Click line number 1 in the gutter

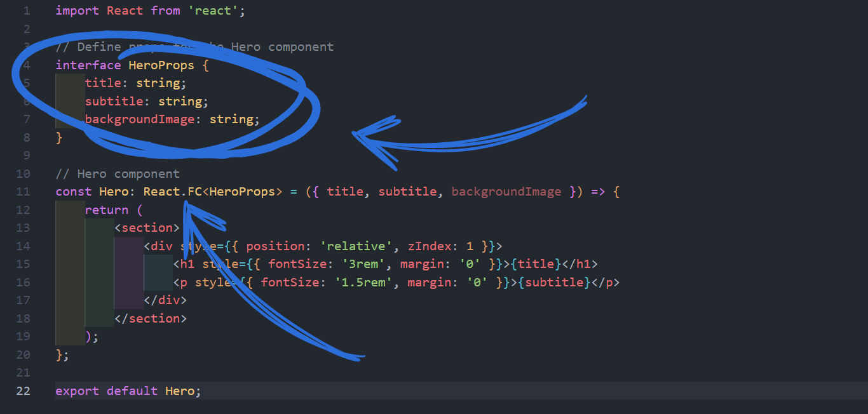[x=26, y=11]
